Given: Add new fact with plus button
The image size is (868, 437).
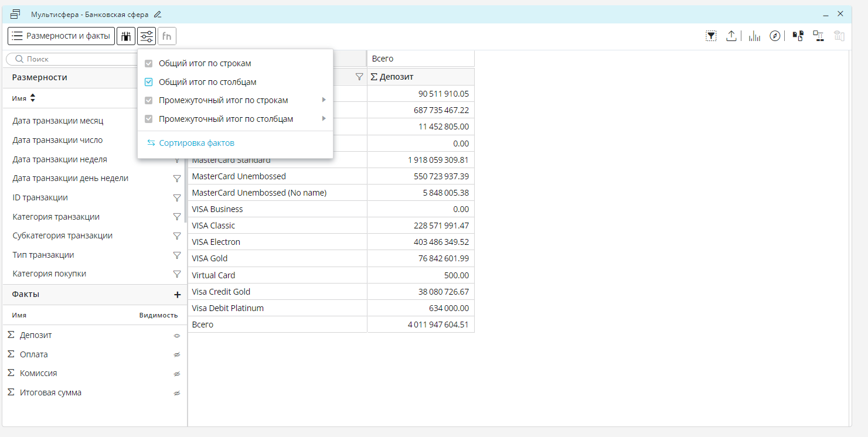Looking at the screenshot, I should tap(177, 295).
